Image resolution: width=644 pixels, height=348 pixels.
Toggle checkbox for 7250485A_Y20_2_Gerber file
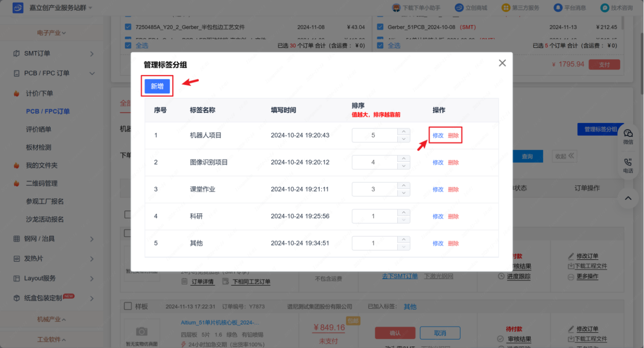pos(128,27)
